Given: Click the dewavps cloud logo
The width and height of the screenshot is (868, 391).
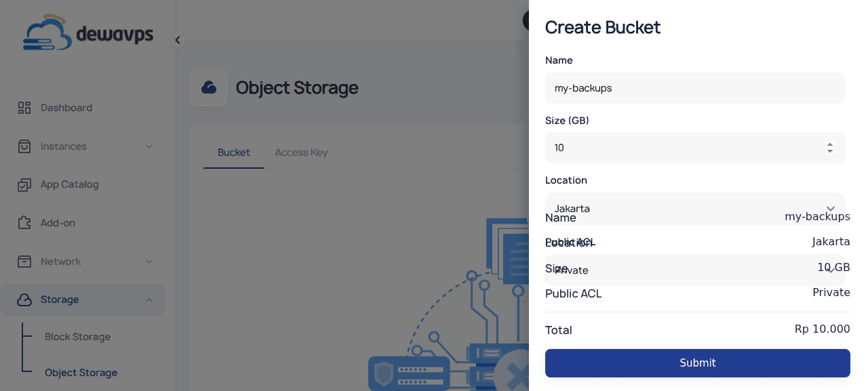Looking at the screenshot, I should 47,34.
